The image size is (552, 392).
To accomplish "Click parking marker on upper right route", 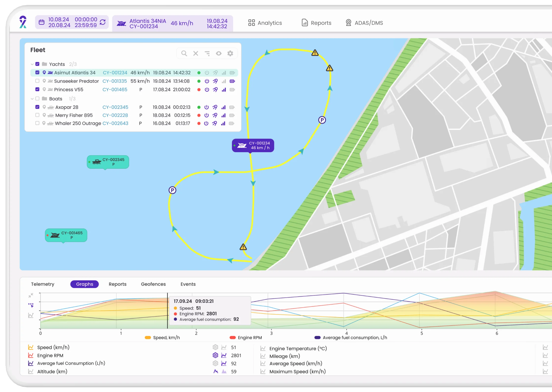I will (x=322, y=120).
